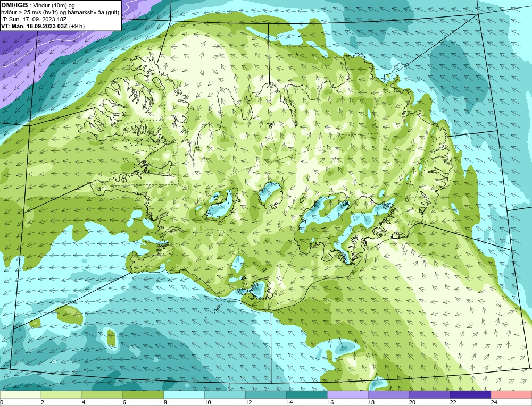The width and height of the screenshot is (532, 406).
Task: Click the legend scale label '8'
Action: point(165,402)
